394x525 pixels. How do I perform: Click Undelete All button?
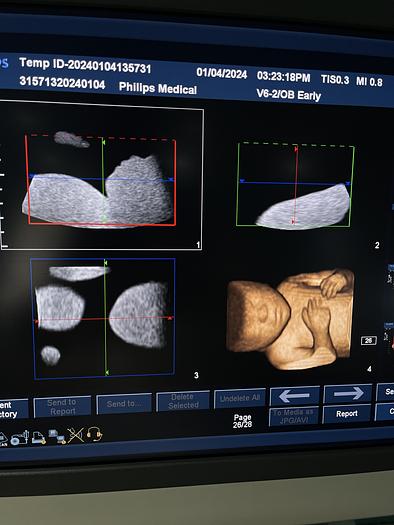pyautogui.click(x=240, y=398)
